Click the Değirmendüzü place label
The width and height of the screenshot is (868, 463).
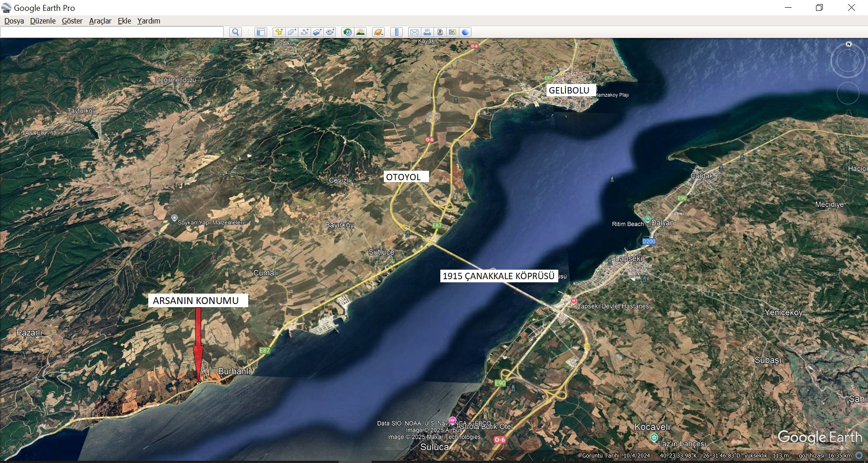[x=176, y=80]
